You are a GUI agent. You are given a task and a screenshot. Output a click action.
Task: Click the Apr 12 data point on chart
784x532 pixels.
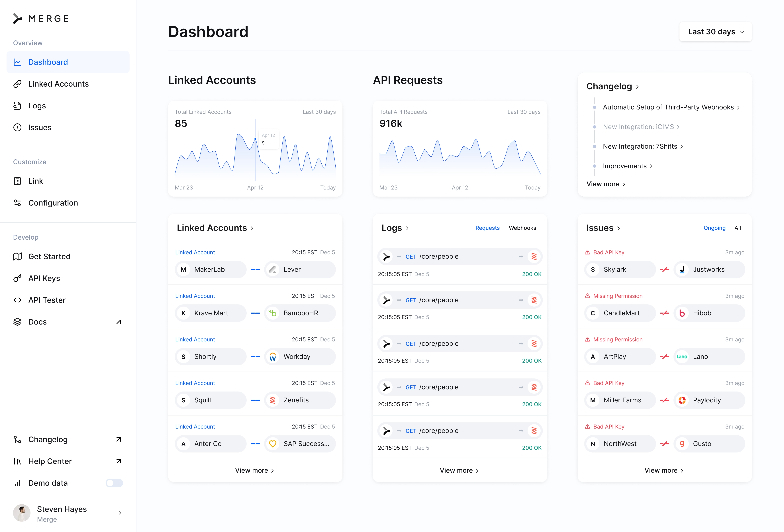coord(255,139)
